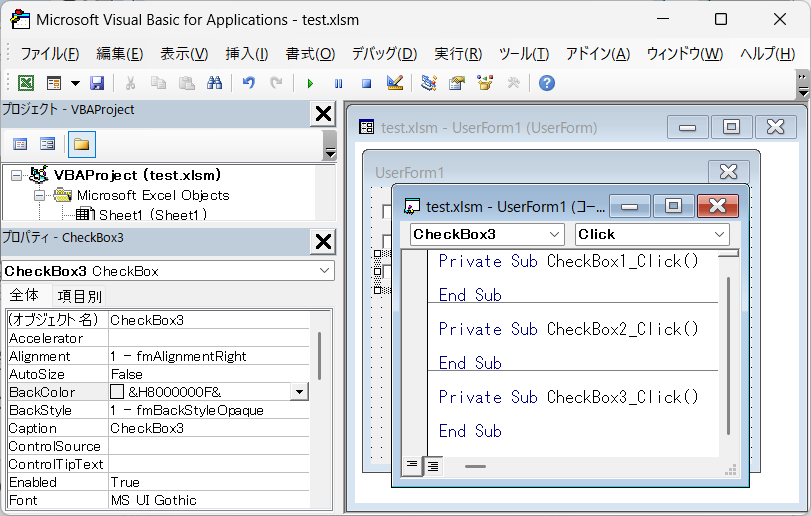
Task: Click the Redo arrow icon
Action: [x=277, y=83]
